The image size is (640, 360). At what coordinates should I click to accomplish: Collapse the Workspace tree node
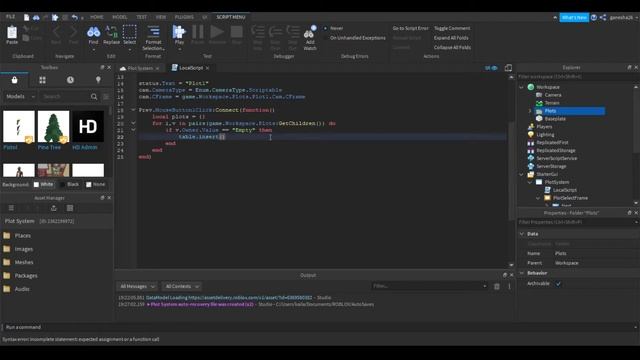point(521,87)
